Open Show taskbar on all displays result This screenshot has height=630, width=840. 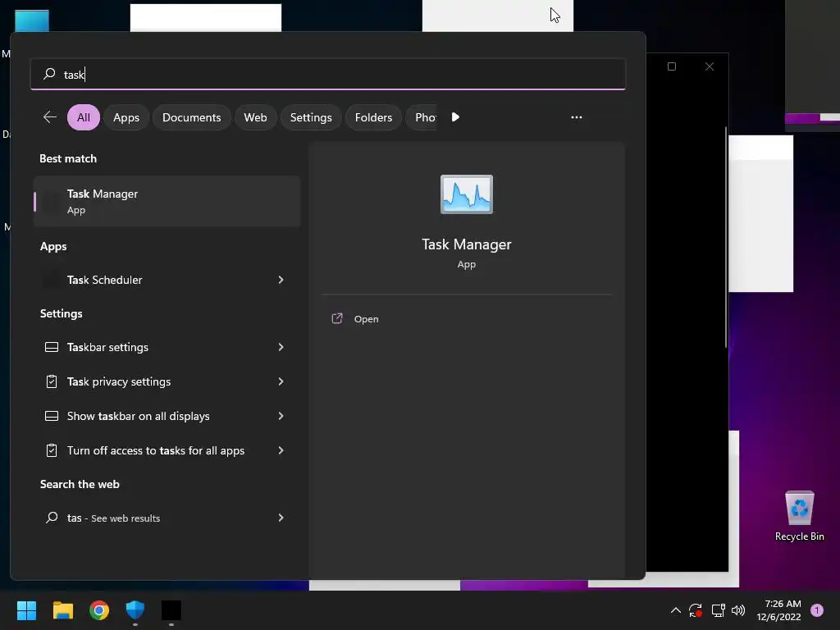(167, 416)
